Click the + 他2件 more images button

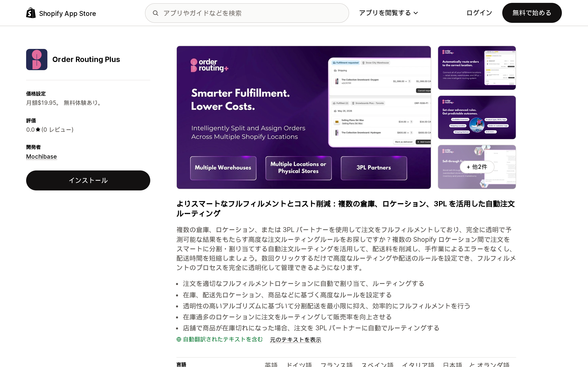[x=477, y=167]
